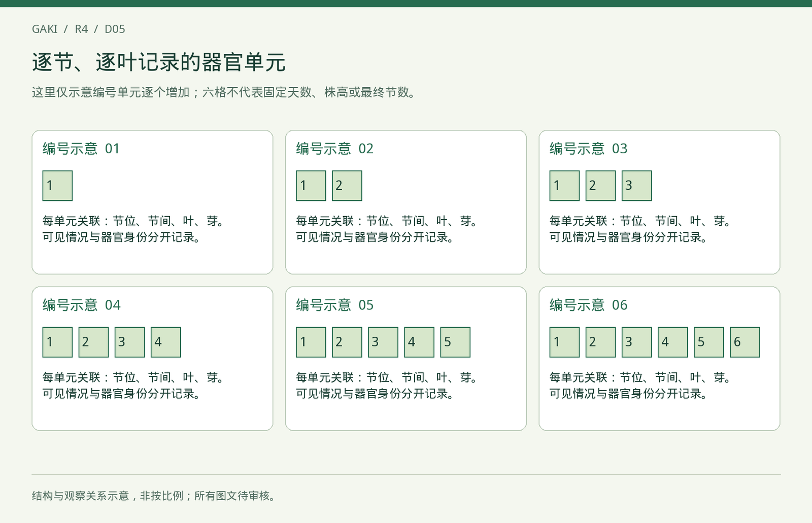Click the heading 逐节、逐叶记录的器官单元

[x=159, y=62]
